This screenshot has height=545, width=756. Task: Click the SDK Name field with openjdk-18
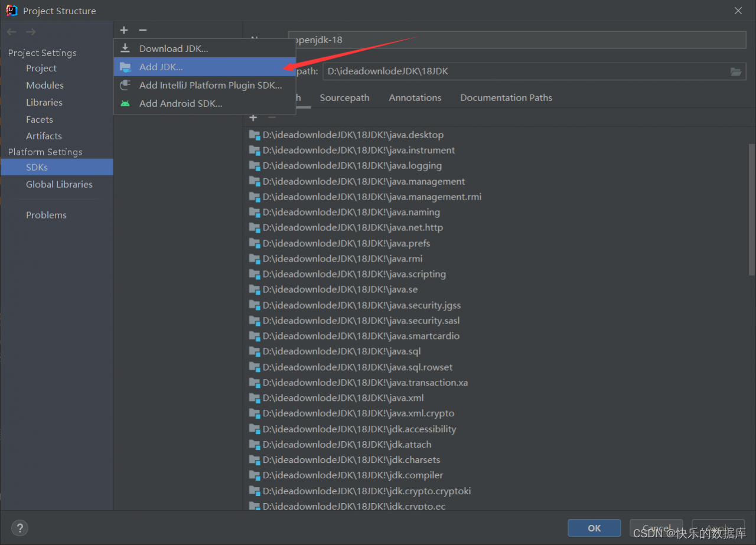click(x=517, y=40)
